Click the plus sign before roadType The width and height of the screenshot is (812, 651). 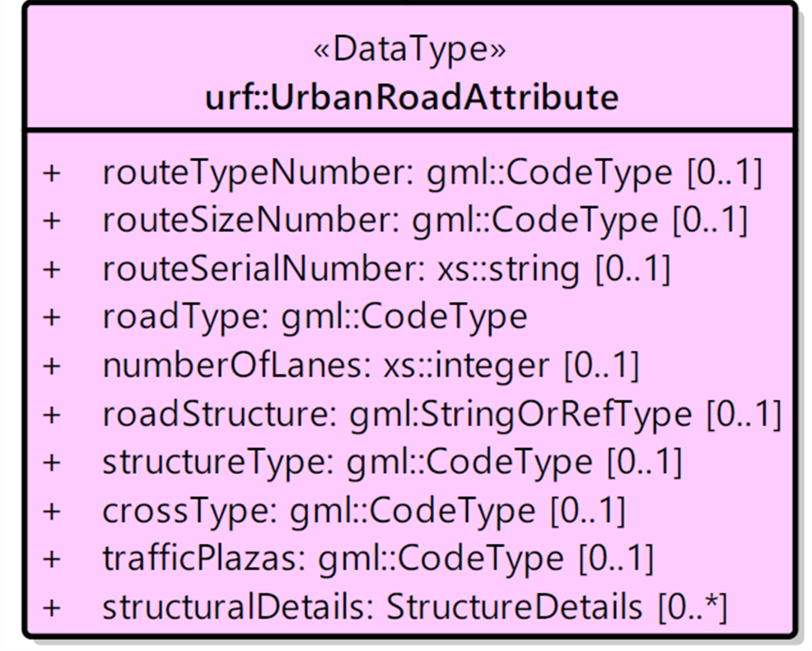pyautogui.click(x=52, y=318)
